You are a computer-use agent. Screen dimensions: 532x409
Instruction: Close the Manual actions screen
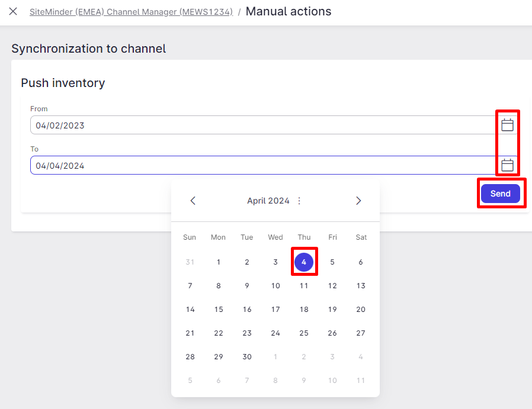(13, 11)
